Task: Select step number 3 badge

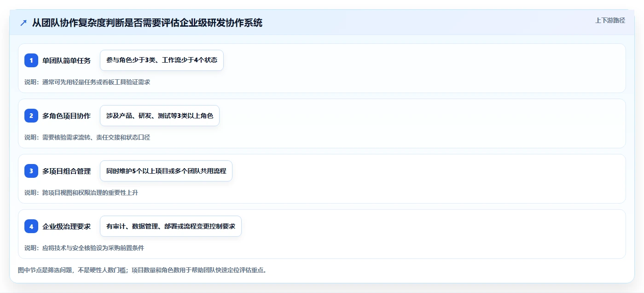Action: 31,171
